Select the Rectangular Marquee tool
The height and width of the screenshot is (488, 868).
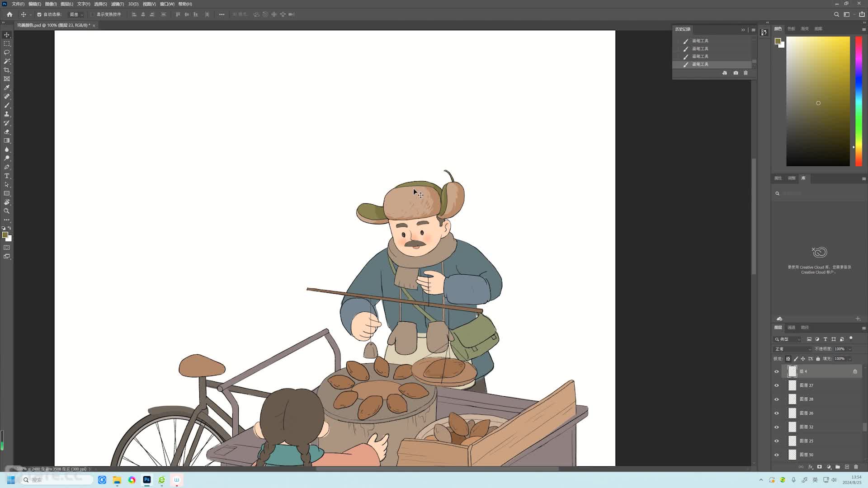tap(7, 44)
